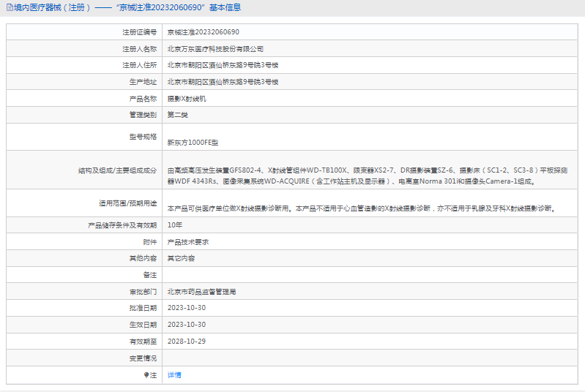Click the 结构及组成/主要组成成分 label

[x=118, y=170]
